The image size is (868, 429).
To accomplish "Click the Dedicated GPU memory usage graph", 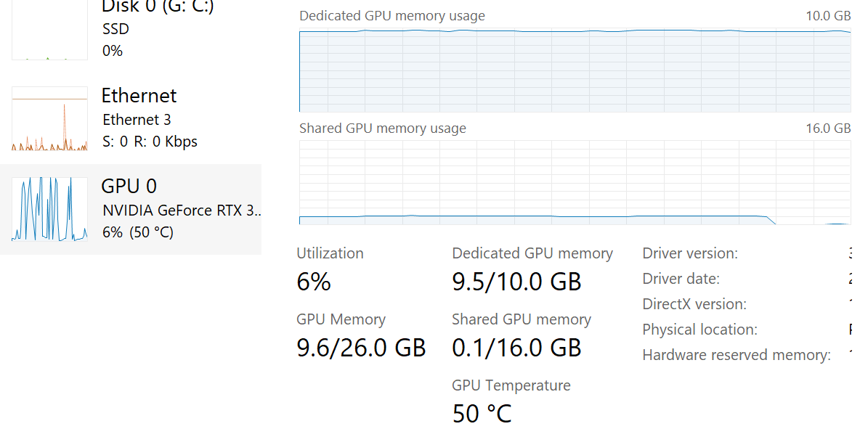I will pos(574,69).
